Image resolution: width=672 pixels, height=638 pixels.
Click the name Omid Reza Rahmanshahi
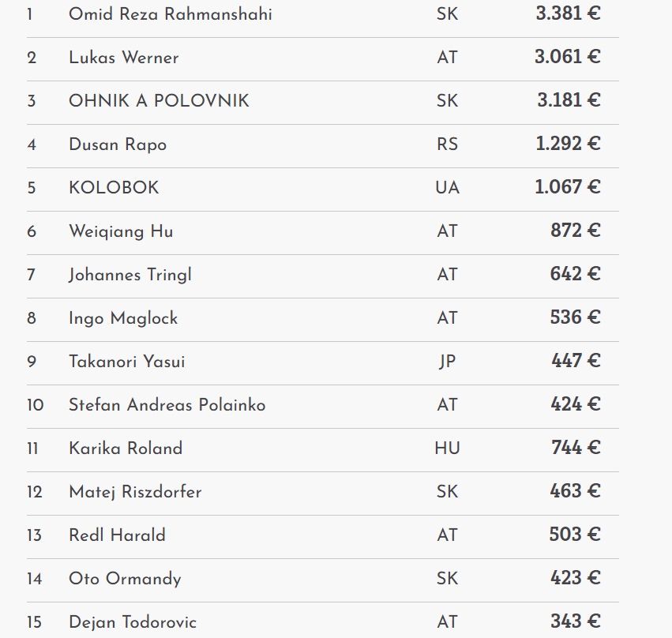(171, 14)
